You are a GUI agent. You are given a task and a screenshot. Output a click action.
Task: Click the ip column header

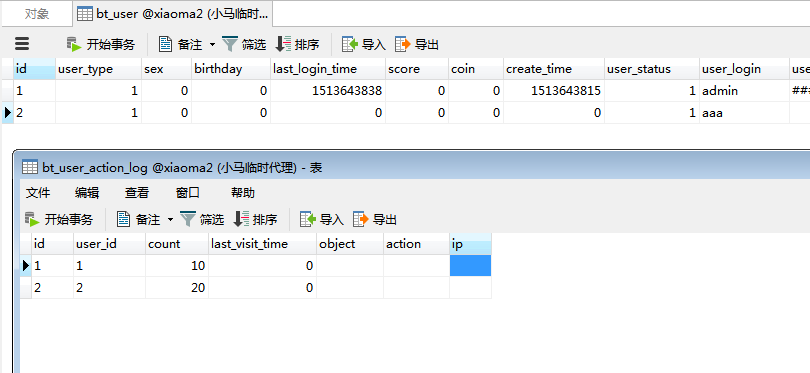tap(471, 244)
